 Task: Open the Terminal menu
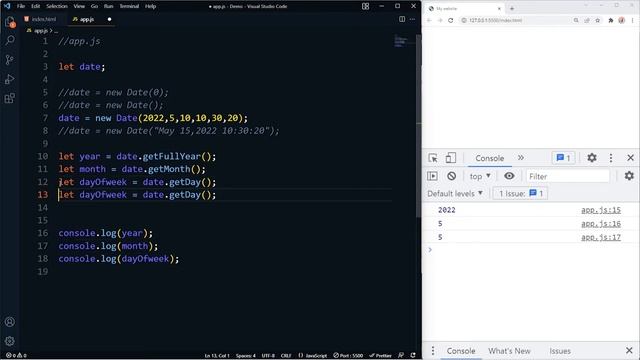click(x=129, y=6)
